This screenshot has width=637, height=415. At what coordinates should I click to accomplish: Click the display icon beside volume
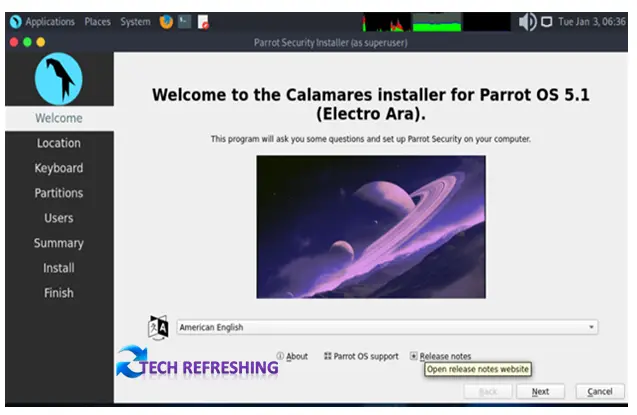tap(547, 22)
